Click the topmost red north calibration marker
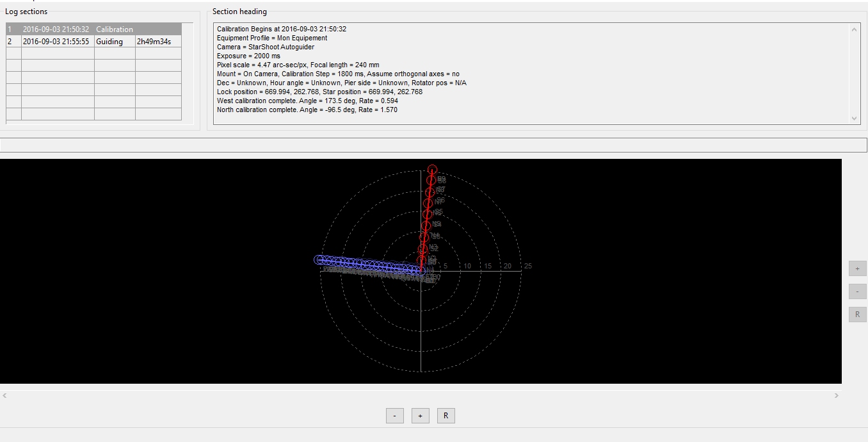868x442 pixels. 432,169
